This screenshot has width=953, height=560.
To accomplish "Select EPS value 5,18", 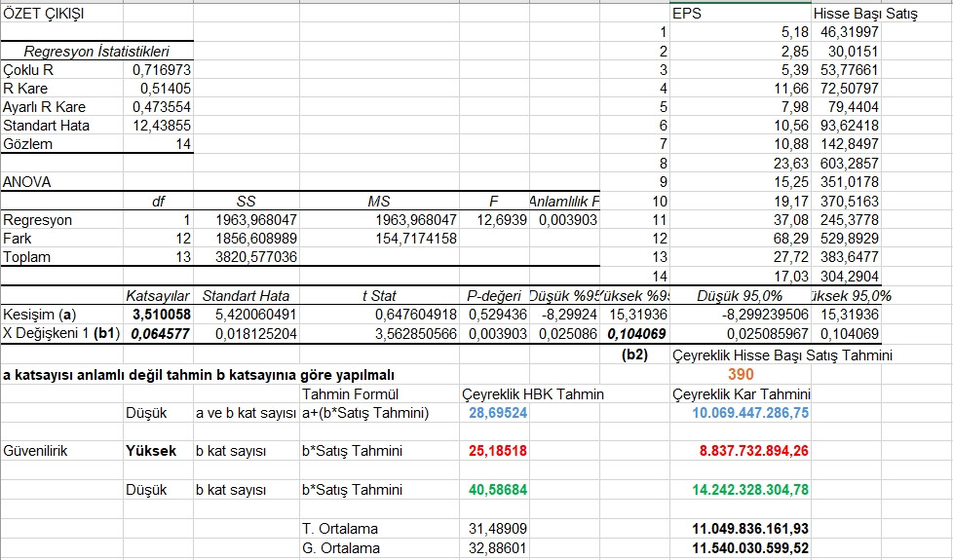I will [793, 32].
